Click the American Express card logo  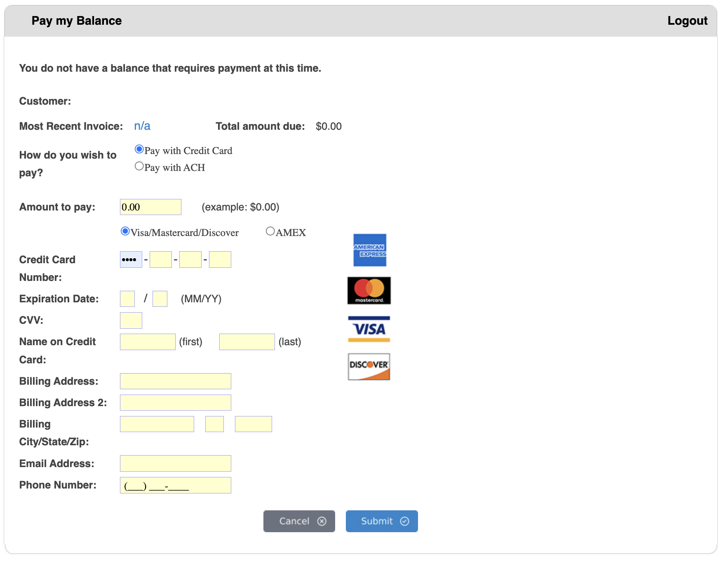pyautogui.click(x=369, y=250)
